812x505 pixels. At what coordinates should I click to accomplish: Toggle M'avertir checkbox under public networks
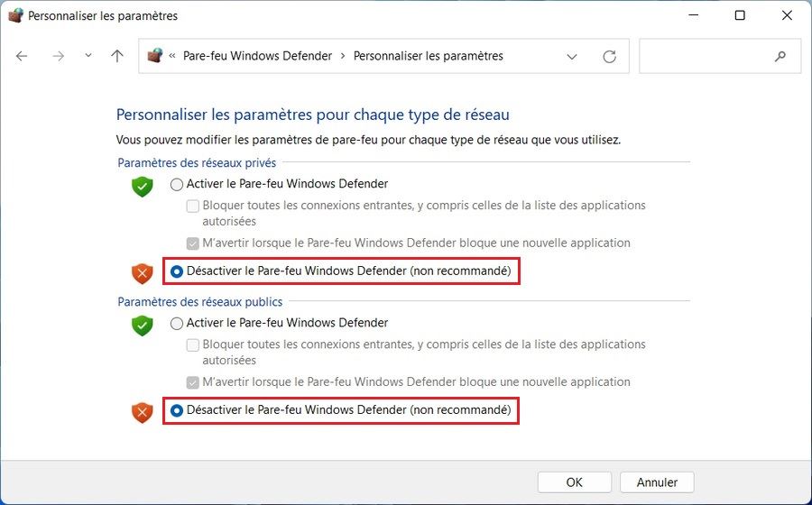coord(193,382)
